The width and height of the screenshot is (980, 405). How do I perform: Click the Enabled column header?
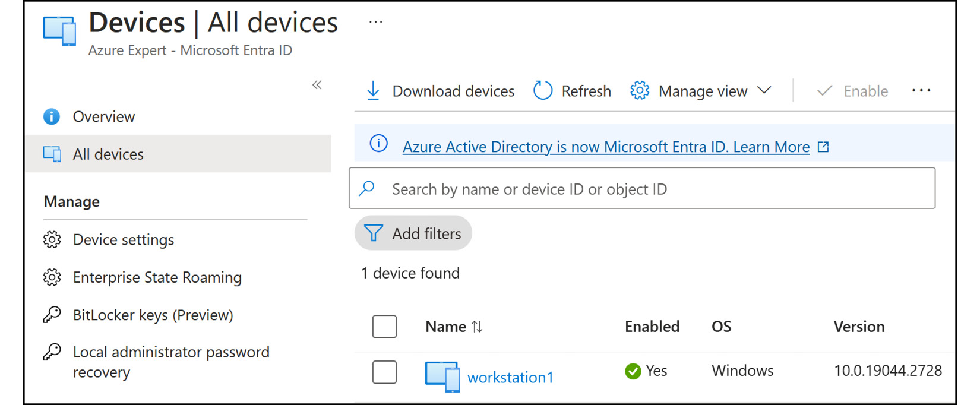(652, 327)
